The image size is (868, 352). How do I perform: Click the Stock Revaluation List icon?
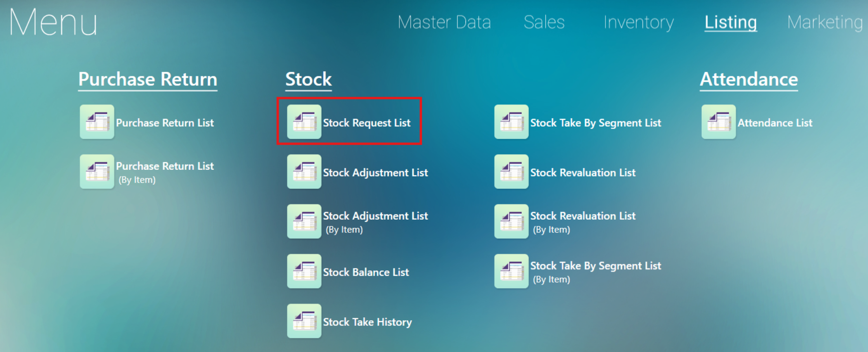tap(512, 172)
